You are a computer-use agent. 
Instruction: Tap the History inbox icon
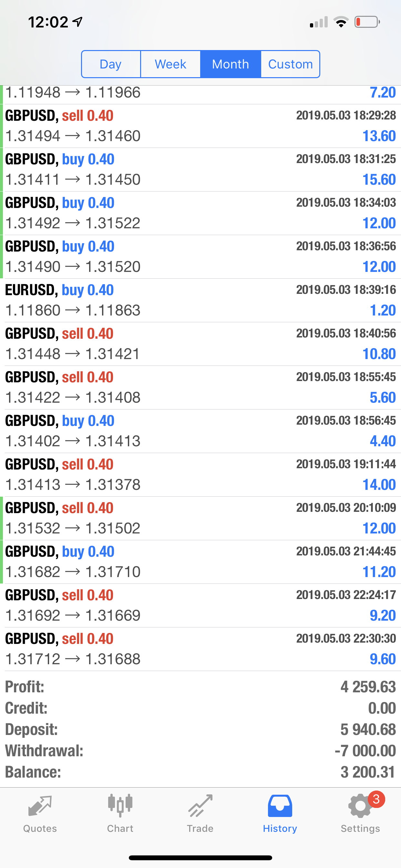click(x=280, y=806)
